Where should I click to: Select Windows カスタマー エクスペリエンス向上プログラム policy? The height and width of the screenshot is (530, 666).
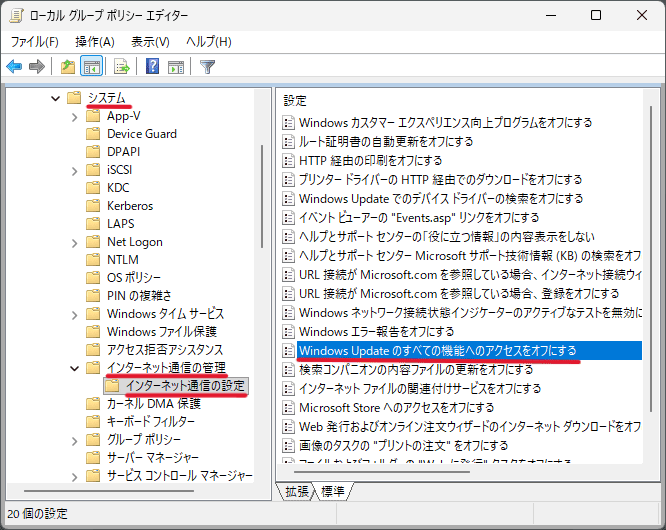click(x=446, y=123)
